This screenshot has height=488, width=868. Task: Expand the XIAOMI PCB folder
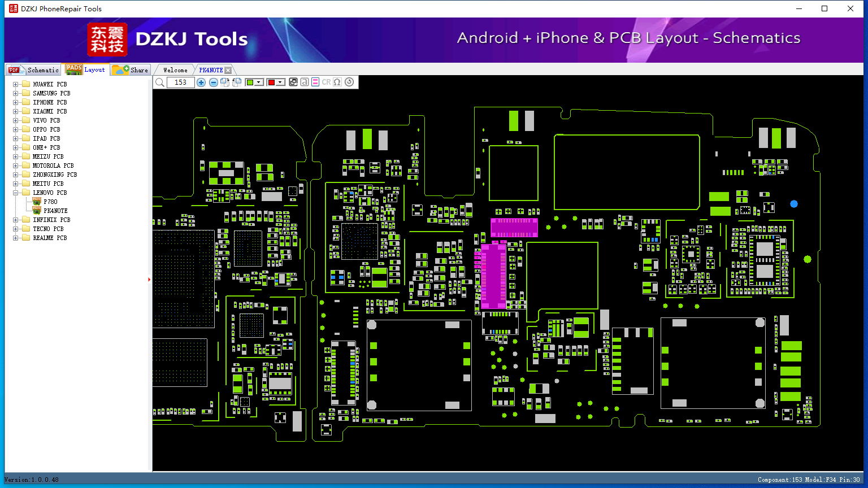16,111
